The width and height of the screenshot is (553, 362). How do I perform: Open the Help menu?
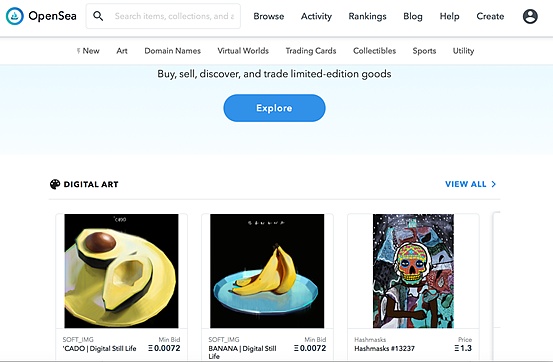click(x=450, y=16)
